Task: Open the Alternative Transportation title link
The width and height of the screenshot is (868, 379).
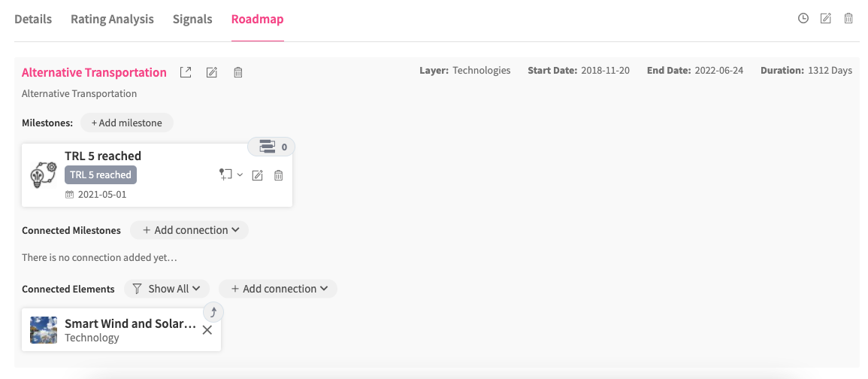Action: point(94,73)
